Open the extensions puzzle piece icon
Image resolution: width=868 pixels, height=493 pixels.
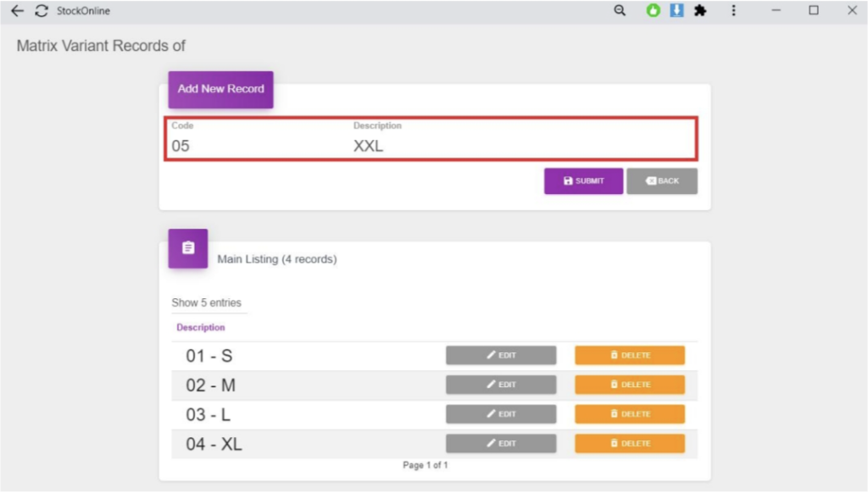pos(700,11)
